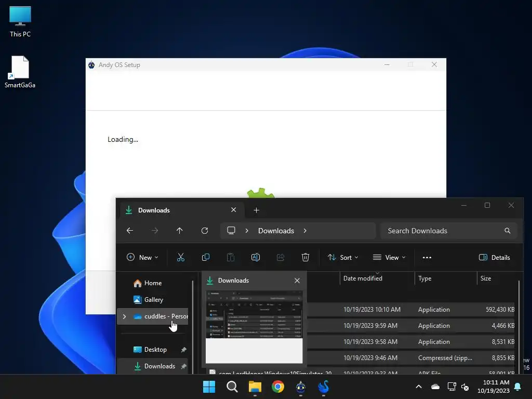The height and width of the screenshot is (399, 532).
Task: Select the file modified 10/19/2023 9:59 AM
Action: click(410, 326)
